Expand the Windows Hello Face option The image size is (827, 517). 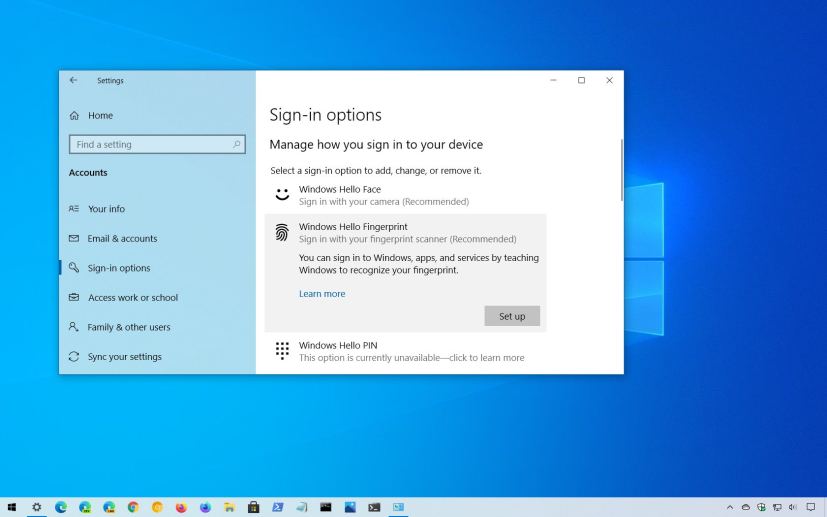(405, 195)
